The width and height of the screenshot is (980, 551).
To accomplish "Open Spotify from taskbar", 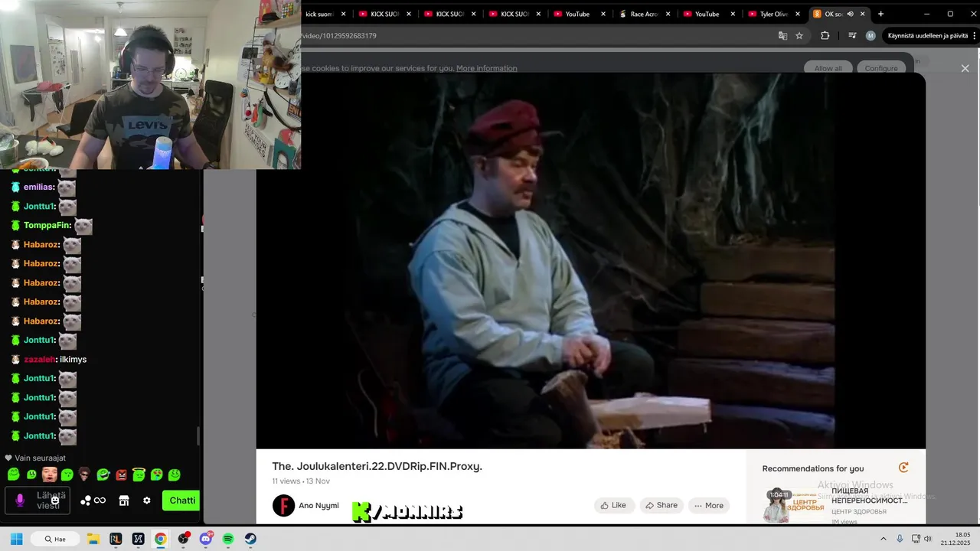I will point(228,539).
